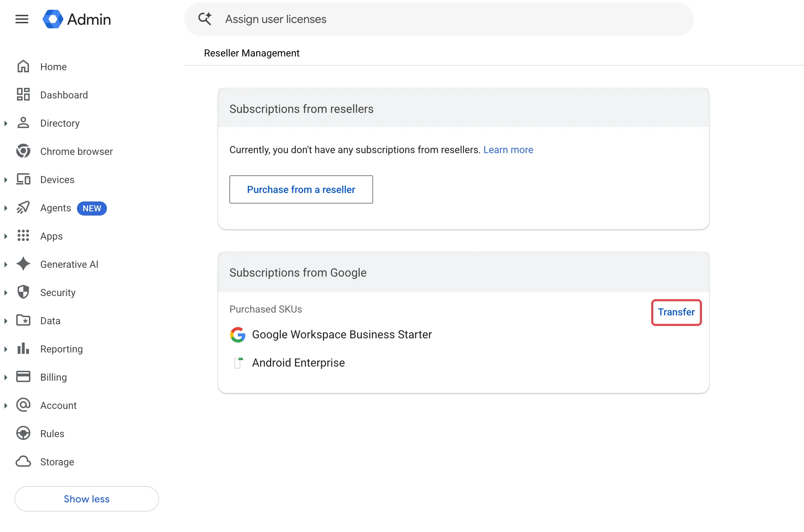Click the Billing card icon
Image resolution: width=804 pixels, height=532 pixels.
point(23,377)
